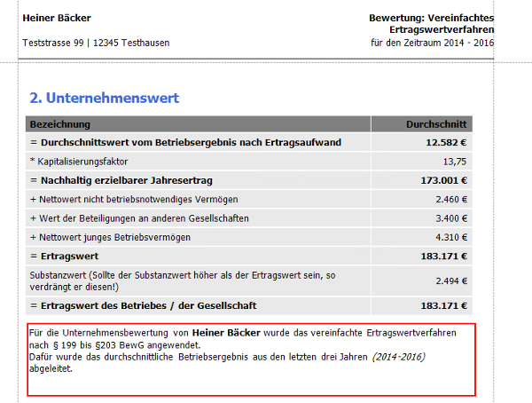
Task: Click the value 173.001 €
Action: (444, 180)
